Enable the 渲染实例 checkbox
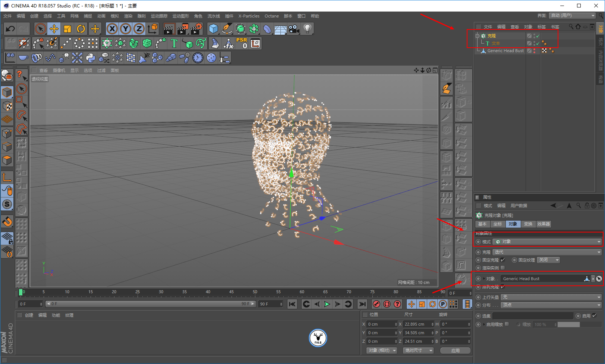605x364 pixels. click(502, 268)
